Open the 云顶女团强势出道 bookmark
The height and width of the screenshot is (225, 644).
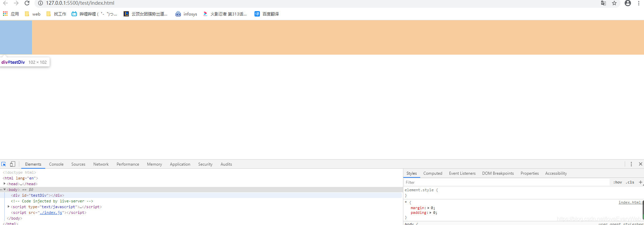[145, 14]
